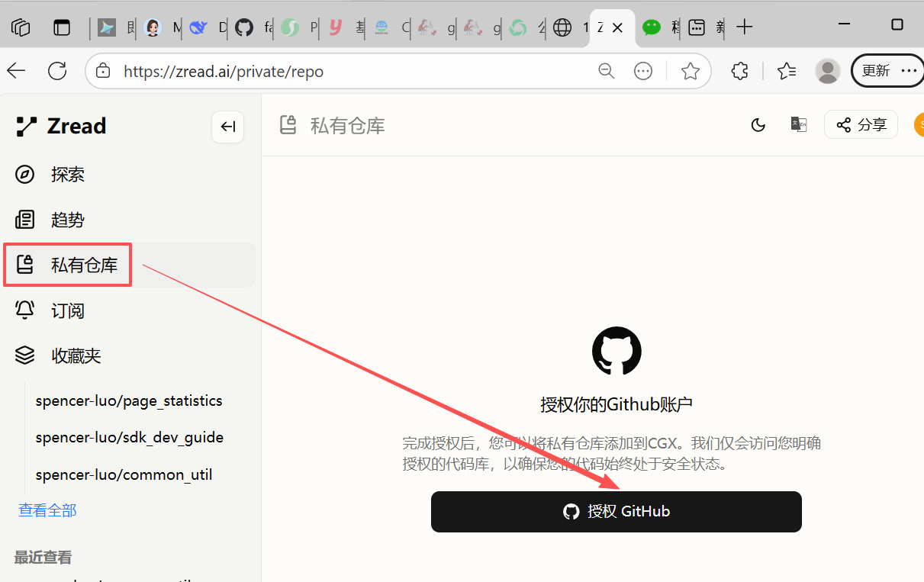The width and height of the screenshot is (924, 582).
Task: Open spencer-luo/page_statistics repository
Action: coord(129,400)
